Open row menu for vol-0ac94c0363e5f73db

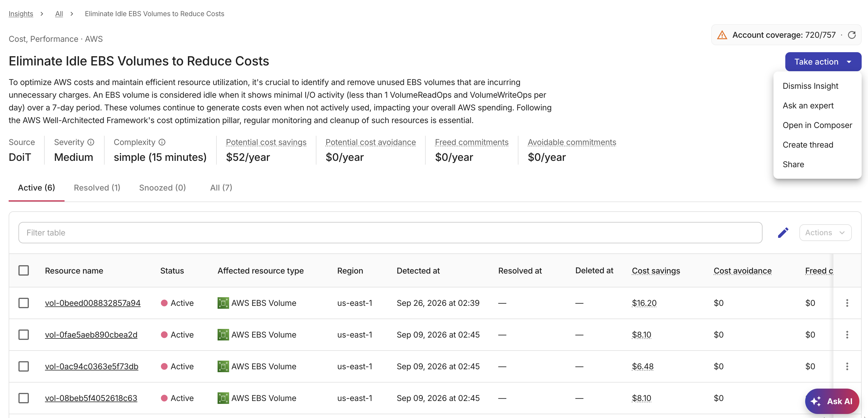(x=847, y=366)
